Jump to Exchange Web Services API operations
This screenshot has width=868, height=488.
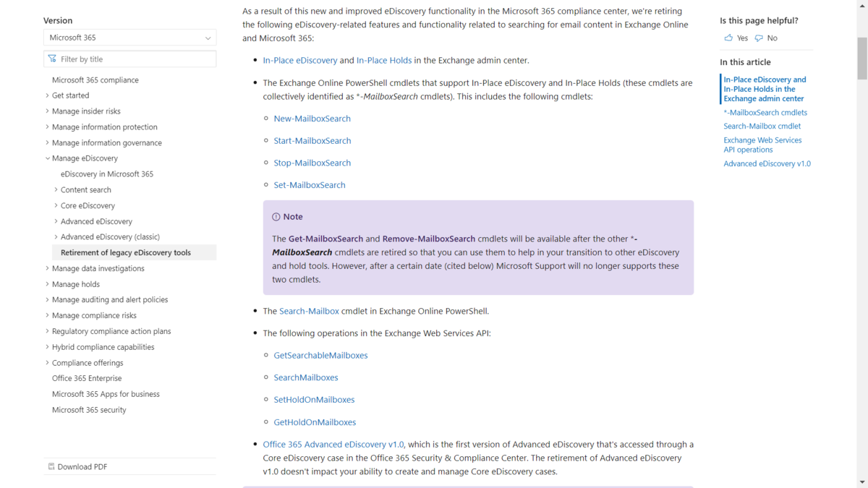762,145
